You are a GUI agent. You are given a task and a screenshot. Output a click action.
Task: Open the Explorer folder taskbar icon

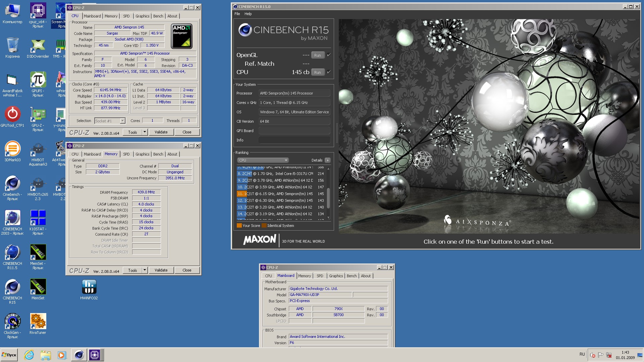coord(45,355)
